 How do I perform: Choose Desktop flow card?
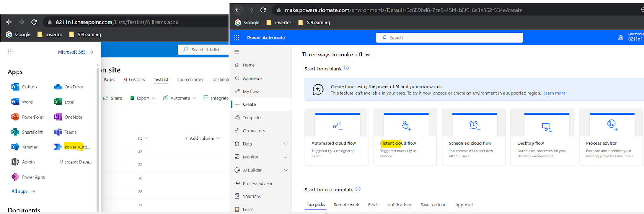[x=543, y=137]
